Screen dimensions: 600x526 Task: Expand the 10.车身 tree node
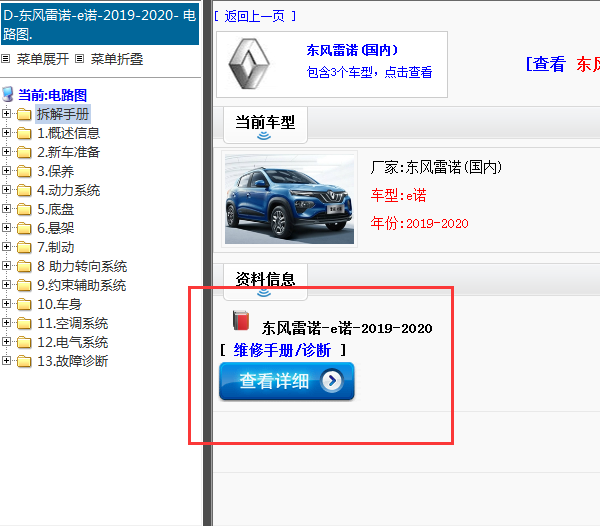(6, 304)
